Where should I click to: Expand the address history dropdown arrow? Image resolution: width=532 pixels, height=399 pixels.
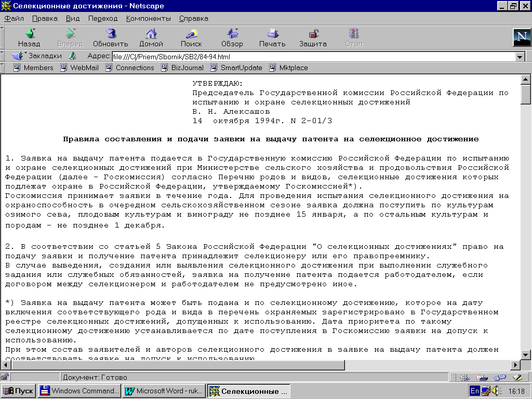[520, 57]
